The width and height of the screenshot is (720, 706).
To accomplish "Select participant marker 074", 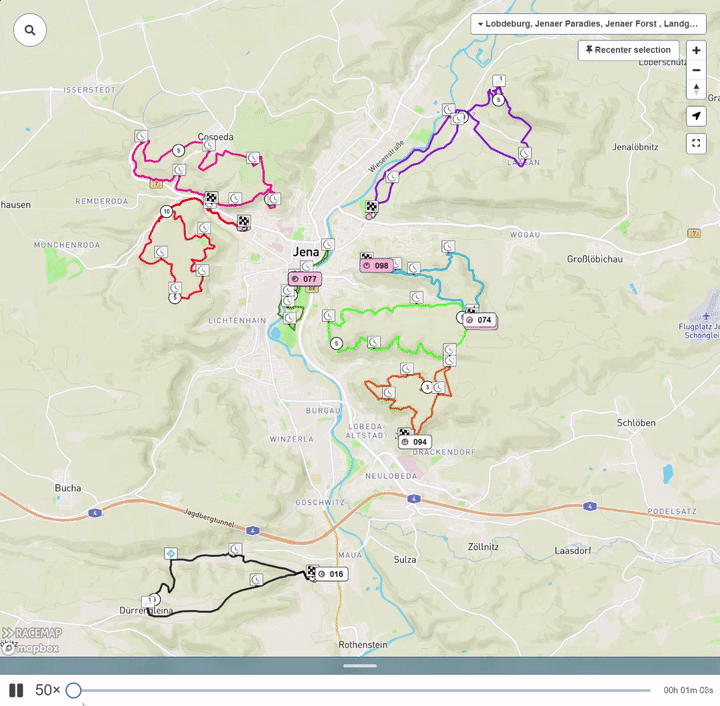I will pos(480,320).
